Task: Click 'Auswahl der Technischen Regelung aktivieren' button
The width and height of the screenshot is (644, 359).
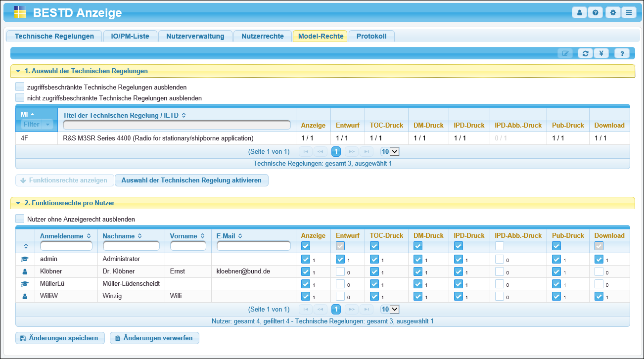Action: pyautogui.click(x=191, y=180)
